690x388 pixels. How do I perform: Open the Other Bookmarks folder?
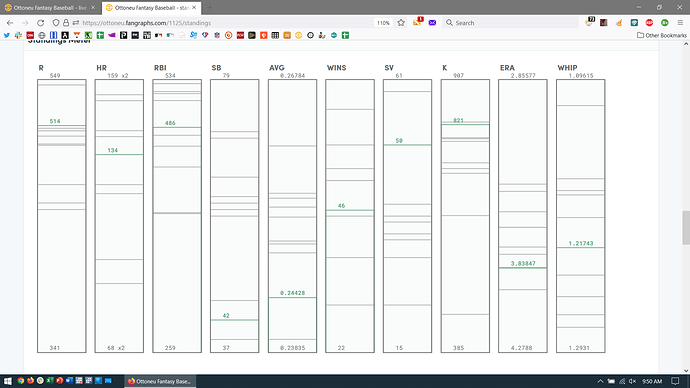tap(661, 35)
